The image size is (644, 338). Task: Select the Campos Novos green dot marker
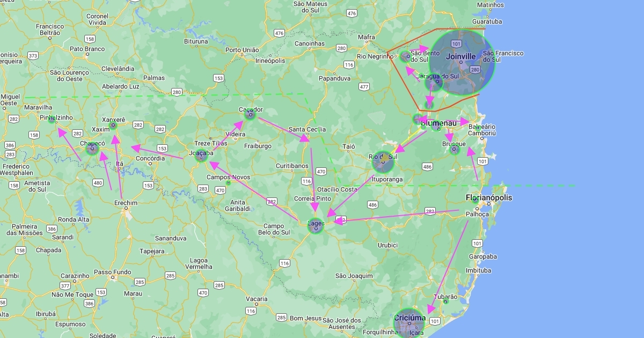229,183
